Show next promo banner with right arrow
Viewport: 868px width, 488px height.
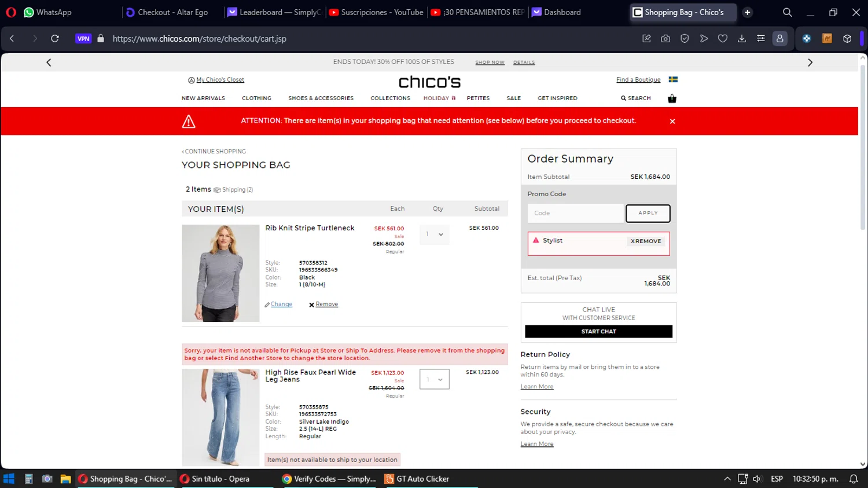point(810,63)
